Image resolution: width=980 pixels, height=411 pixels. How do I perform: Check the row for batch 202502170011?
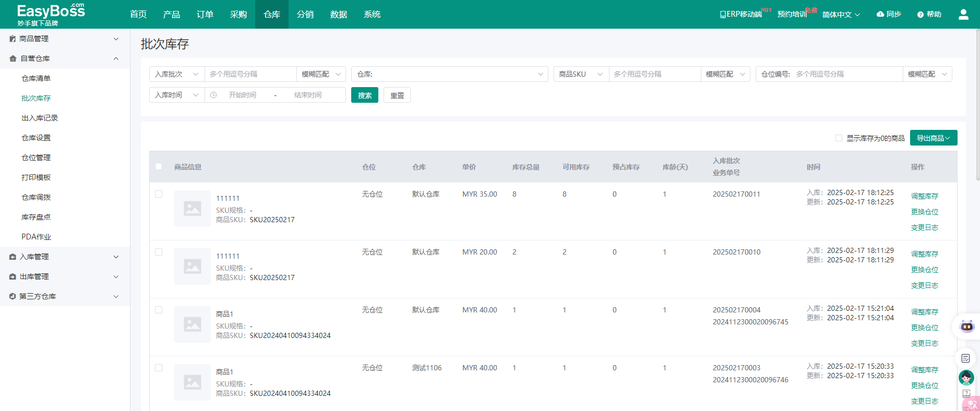[x=159, y=194]
